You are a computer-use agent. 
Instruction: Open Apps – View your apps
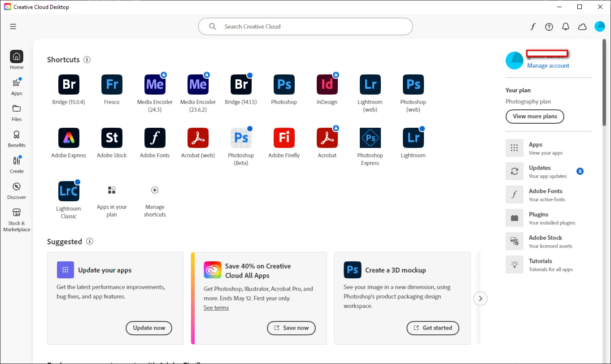(548, 148)
